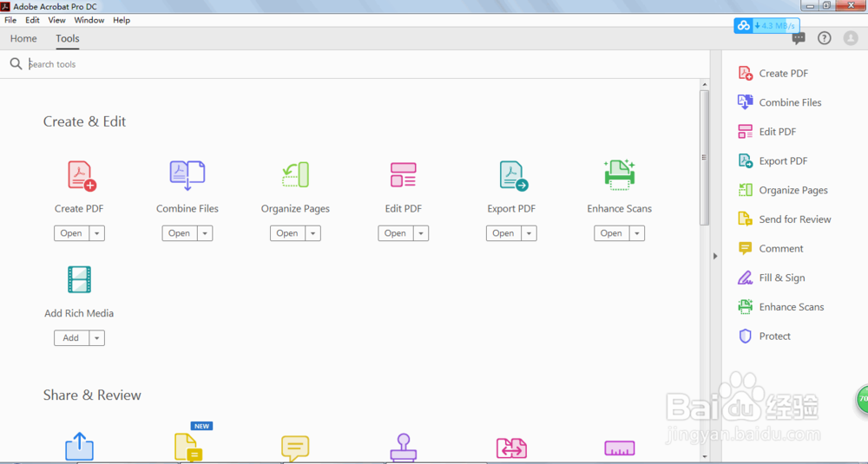Open Edit PDF from the right sidebar
This screenshot has width=868, height=464.
(766, 132)
